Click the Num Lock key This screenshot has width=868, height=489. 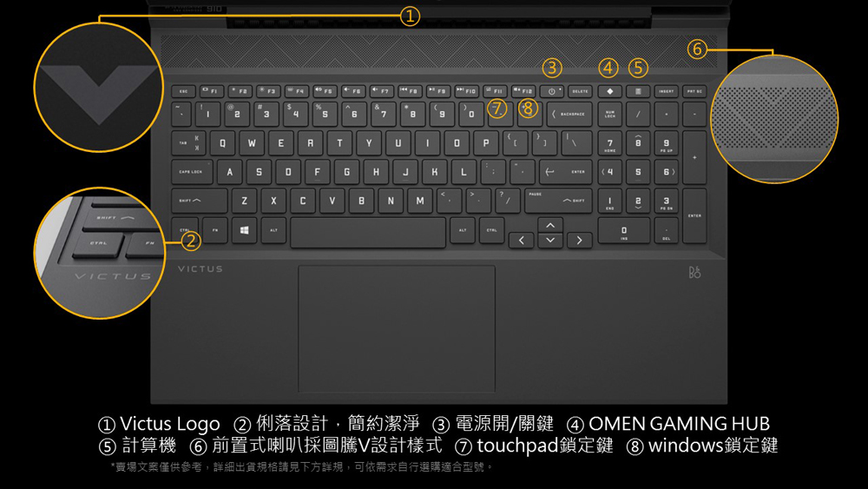609,114
